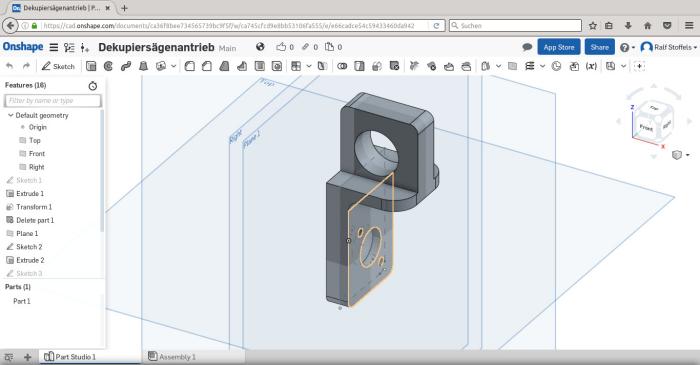
Task: Select the Hole tool icon
Action: click(277, 66)
